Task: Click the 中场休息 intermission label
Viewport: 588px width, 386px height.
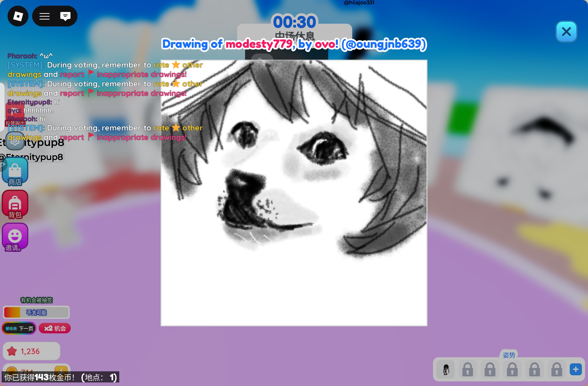Action: [294, 36]
